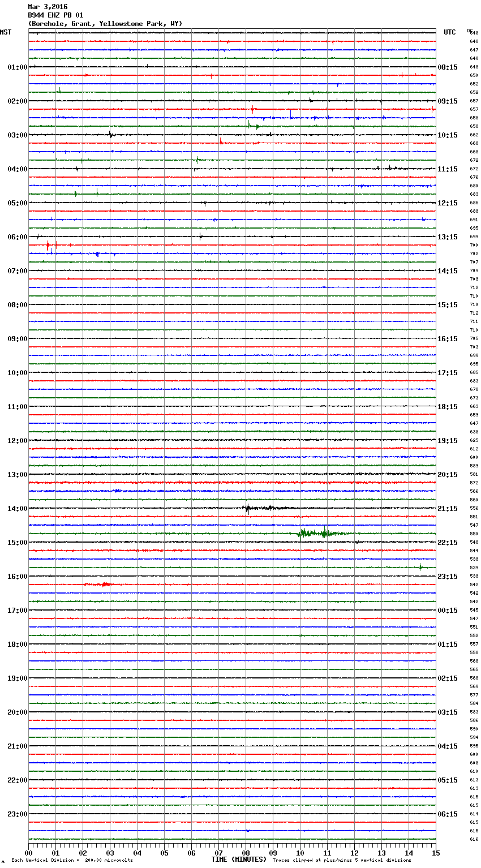Click the 15:15 UTC time label

coord(448,305)
